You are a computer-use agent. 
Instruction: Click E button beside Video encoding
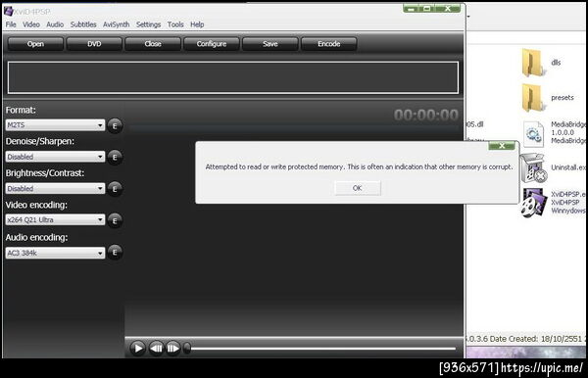pyautogui.click(x=115, y=220)
